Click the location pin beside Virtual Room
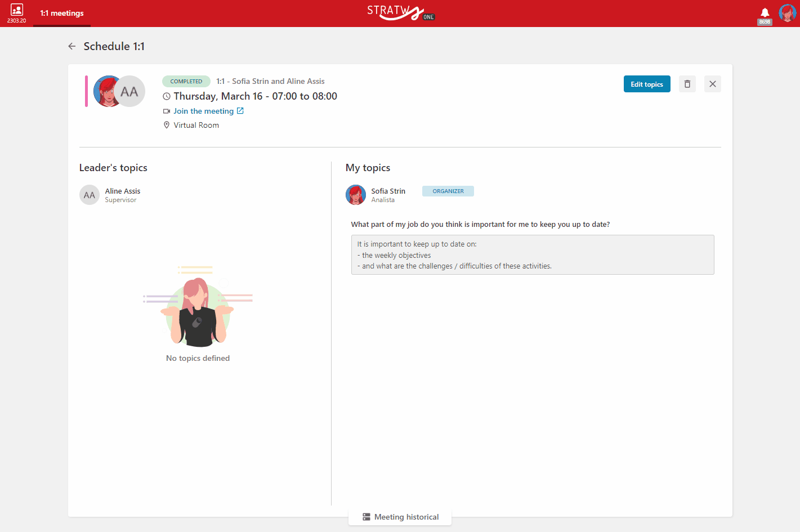 click(167, 125)
